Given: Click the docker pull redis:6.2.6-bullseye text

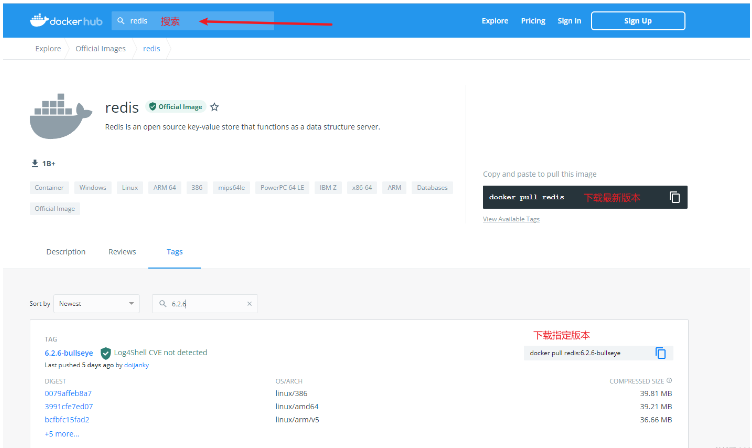Looking at the screenshot, I should click(575, 353).
